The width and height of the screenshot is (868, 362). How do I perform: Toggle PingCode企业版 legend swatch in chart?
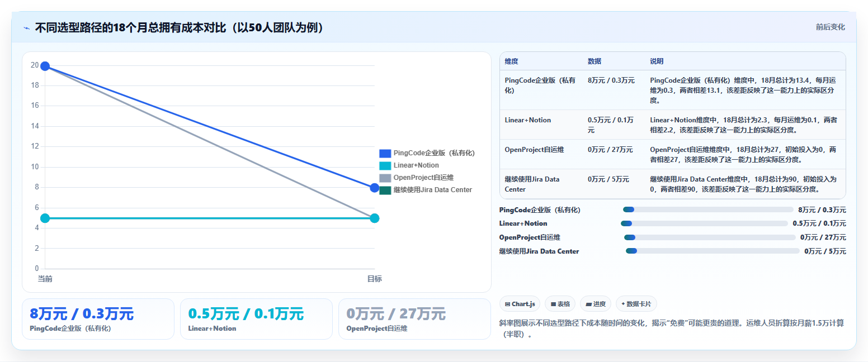[385, 153]
